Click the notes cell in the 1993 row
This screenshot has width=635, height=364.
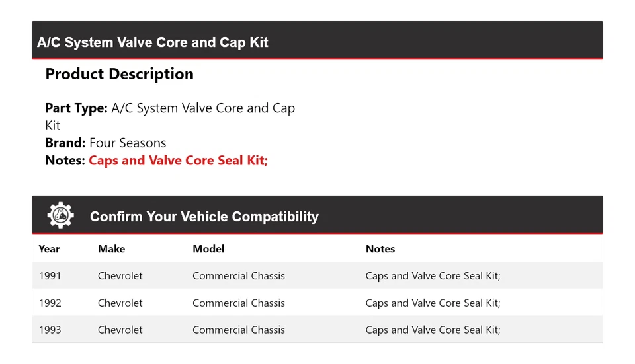point(433,330)
